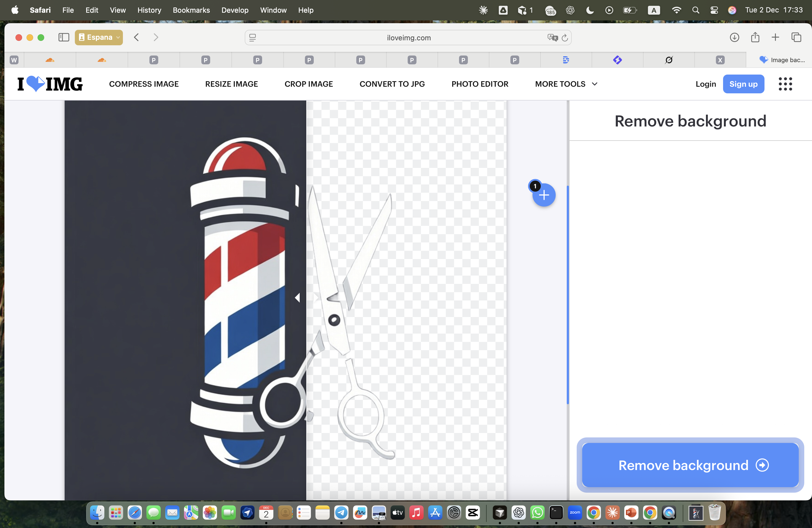Click the I♥IMG logo
Image resolution: width=812 pixels, height=528 pixels.
click(49, 84)
